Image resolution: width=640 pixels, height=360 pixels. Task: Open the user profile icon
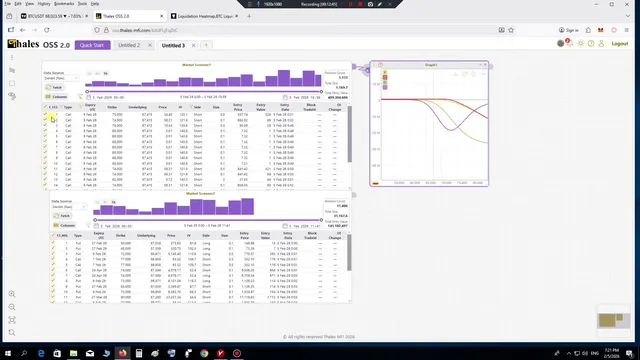coord(601,44)
